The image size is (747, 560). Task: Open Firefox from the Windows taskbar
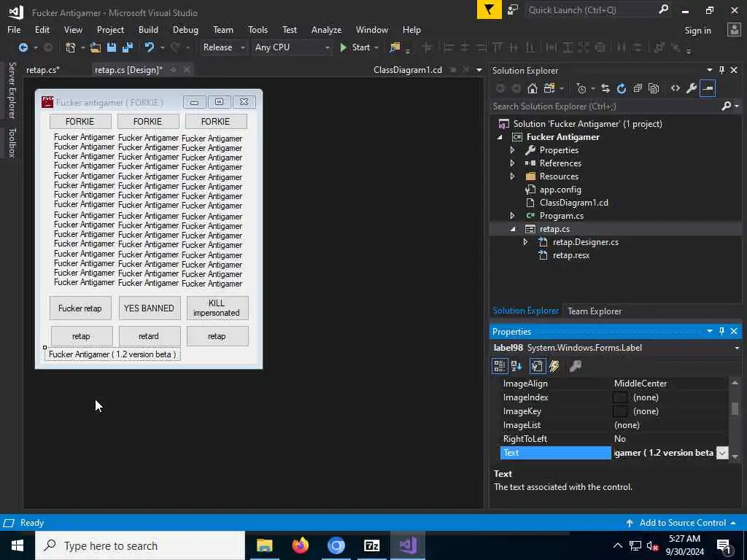click(x=300, y=545)
